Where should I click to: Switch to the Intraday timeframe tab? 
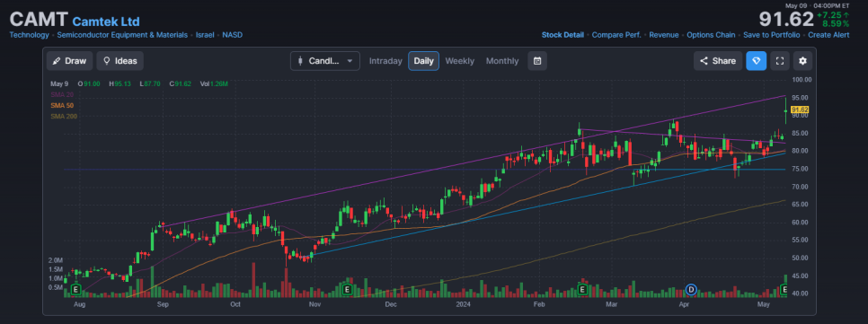[385, 61]
